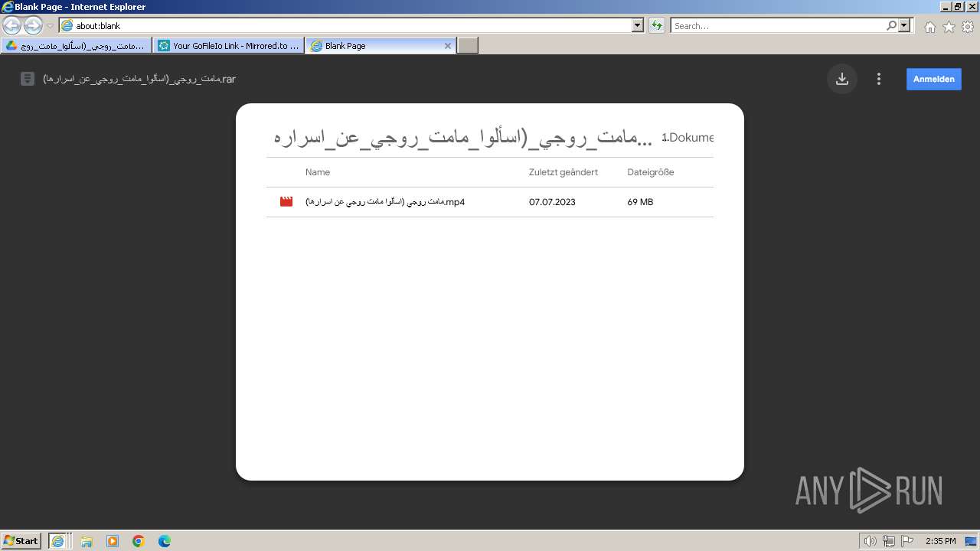Click the volume speaker tray icon
Image resolution: width=980 pixels, height=551 pixels.
tap(871, 541)
